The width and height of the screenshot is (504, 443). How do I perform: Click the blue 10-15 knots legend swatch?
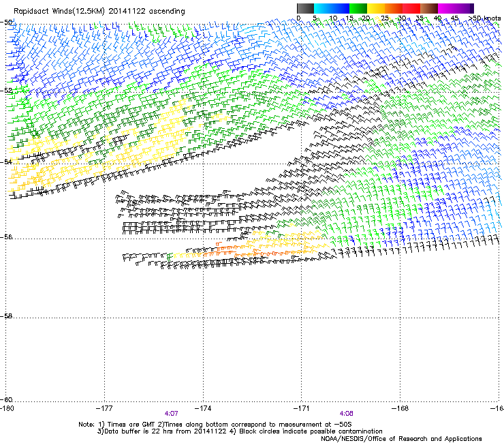[x=341, y=8]
